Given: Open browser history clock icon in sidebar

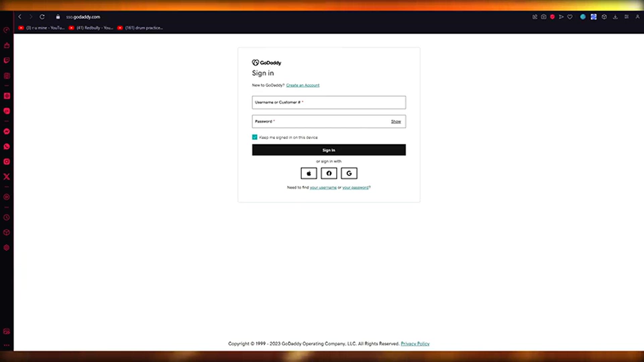Looking at the screenshot, I should 7,218.
